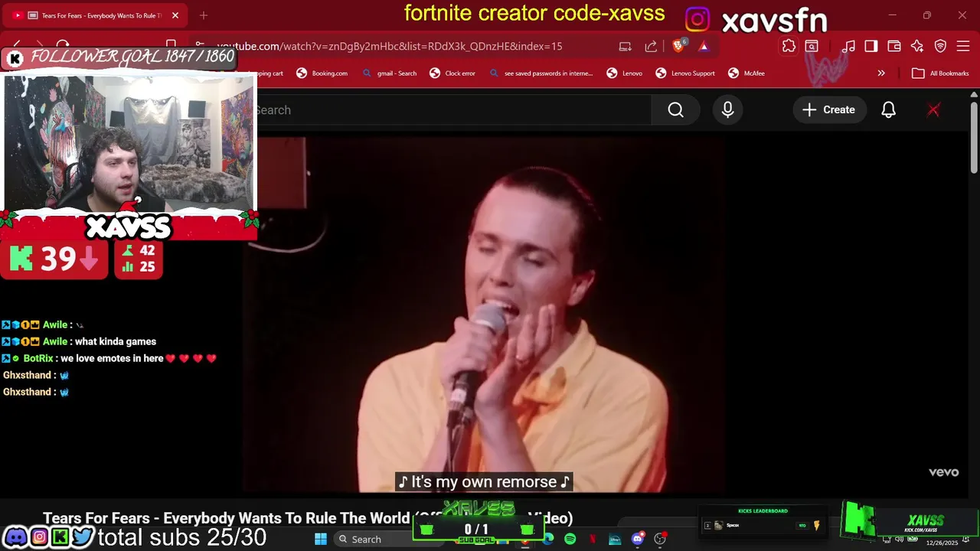Open the Leo AI sparkle icon
Screen dimensions: 980x551
click(x=917, y=46)
